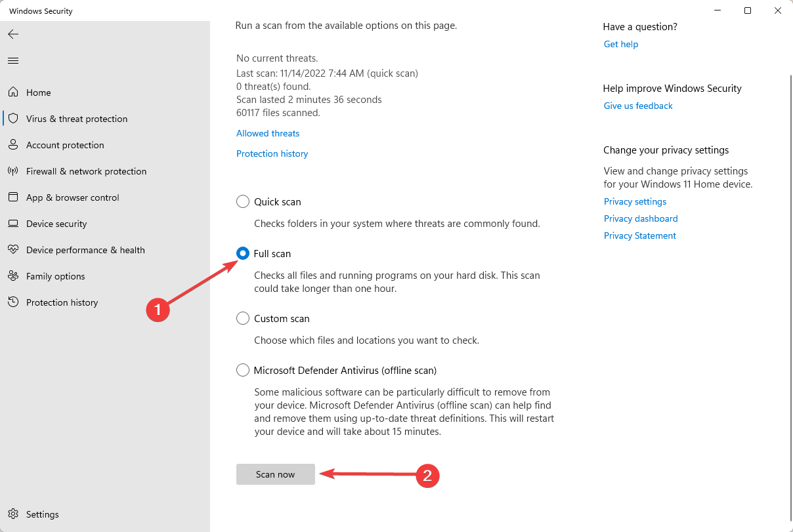Click the Protection history clock icon

coord(13,302)
